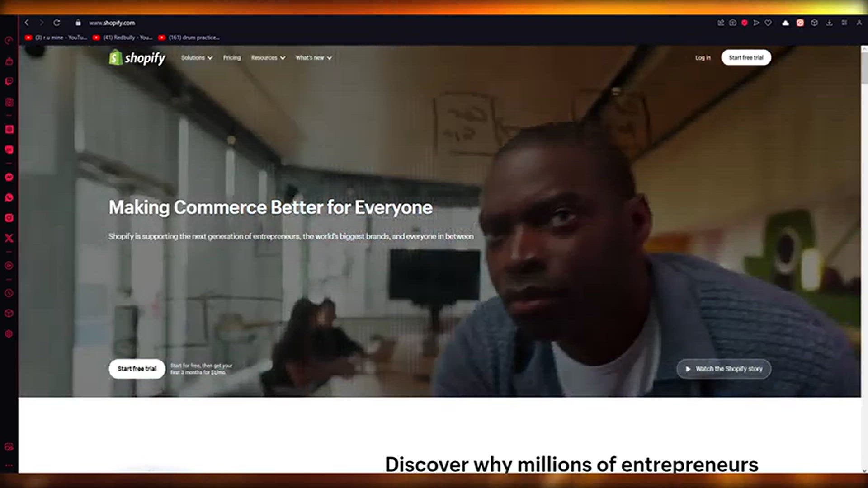Screen dimensions: 868x488
Task: Open Twitch from the sidebar
Action: tap(9, 81)
